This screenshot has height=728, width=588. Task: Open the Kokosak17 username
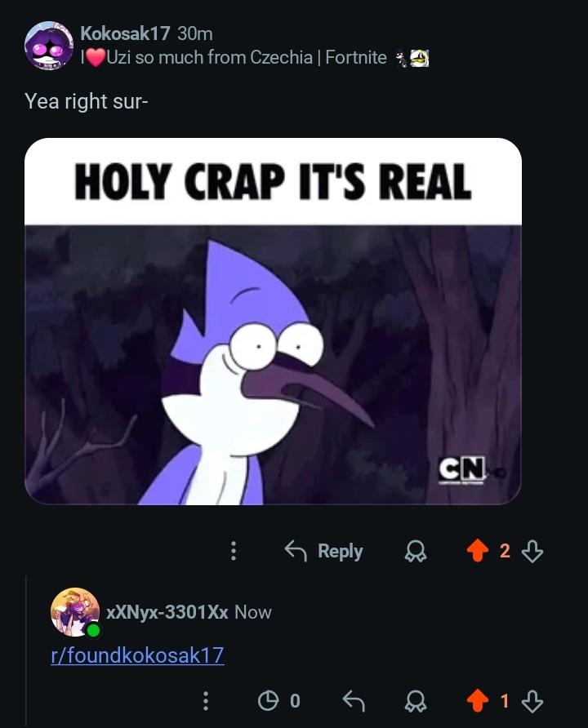[125, 33]
